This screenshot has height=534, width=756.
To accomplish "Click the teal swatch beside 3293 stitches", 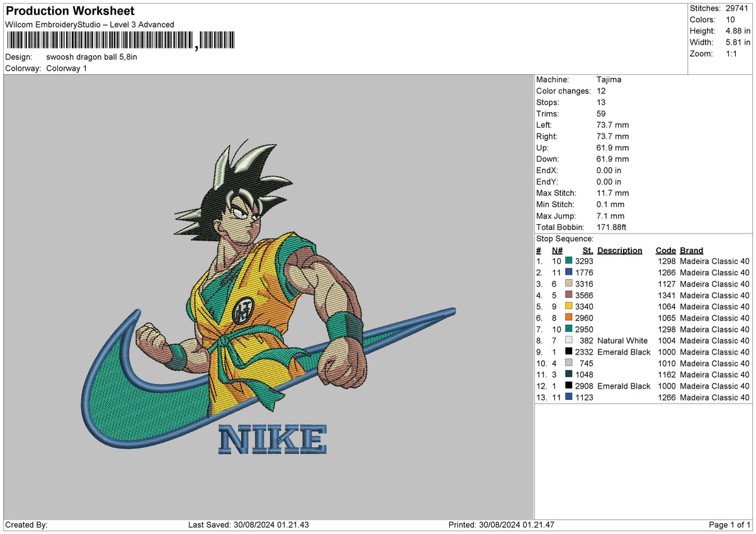I will pos(569,260).
